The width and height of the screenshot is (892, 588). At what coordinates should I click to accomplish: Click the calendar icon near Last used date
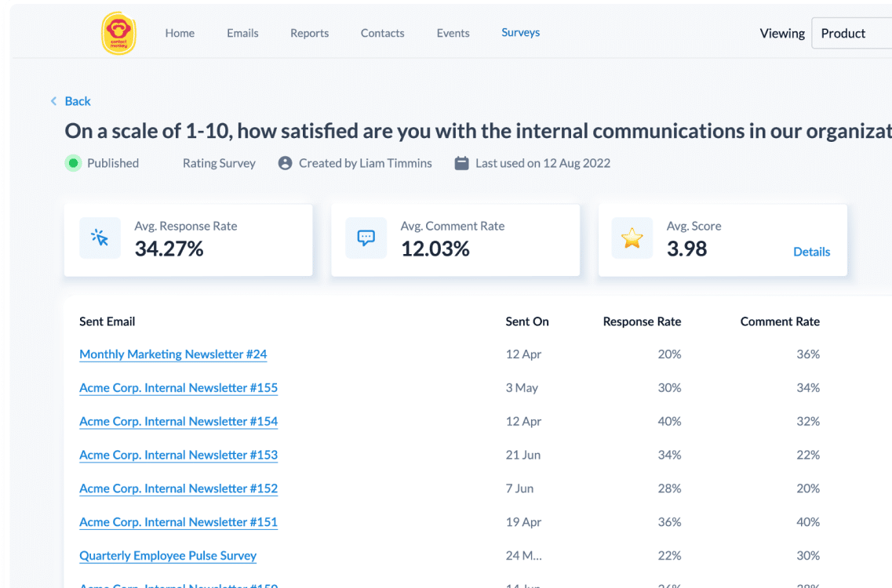click(x=461, y=162)
